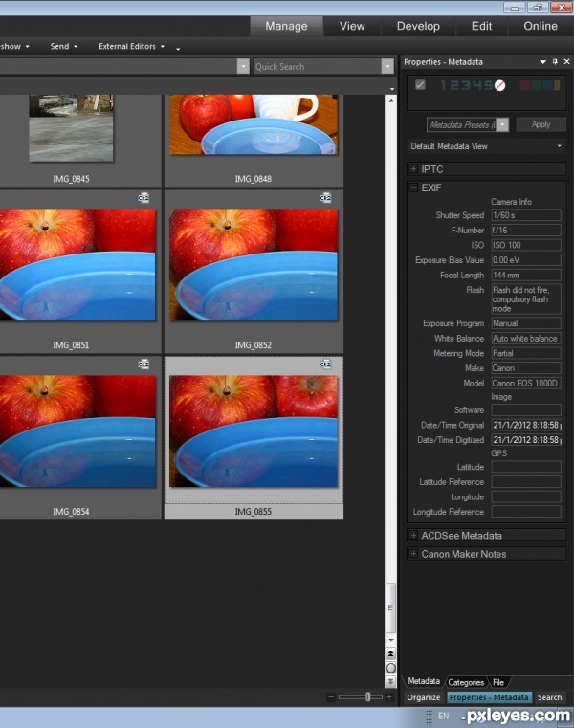Viewport: 574px width, 728px height.
Task: Expand the IPTC section
Action: (x=413, y=169)
